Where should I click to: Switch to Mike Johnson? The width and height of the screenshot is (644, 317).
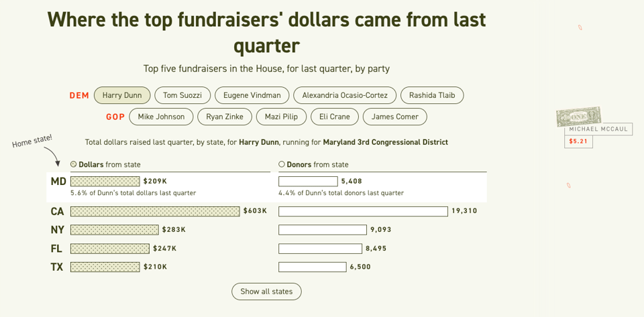click(161, 117)
